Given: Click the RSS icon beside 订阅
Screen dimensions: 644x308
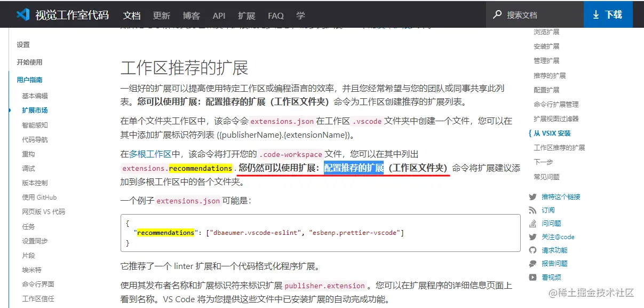Looking at the screenshot, I should click(x=532, y=210).
